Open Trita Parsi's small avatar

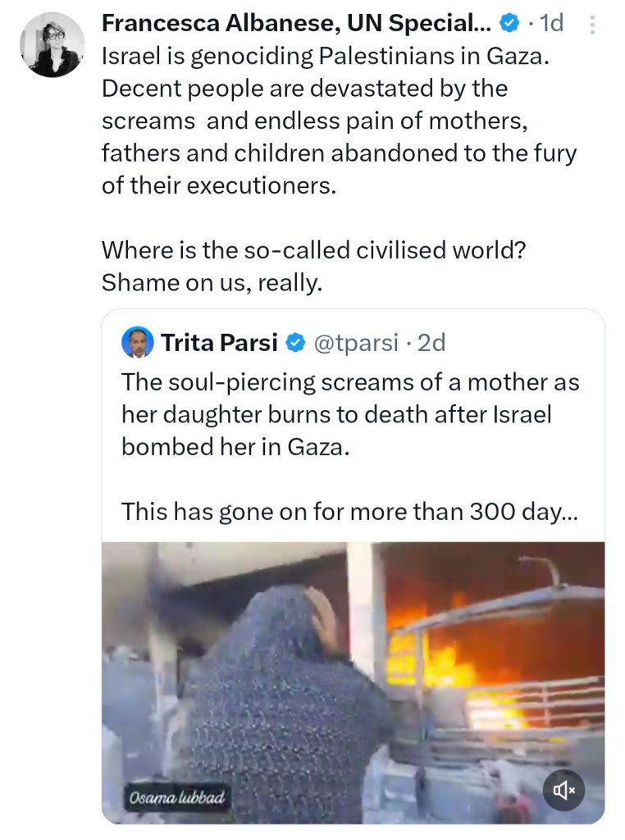pyautogui.click(x=138, y=342)
